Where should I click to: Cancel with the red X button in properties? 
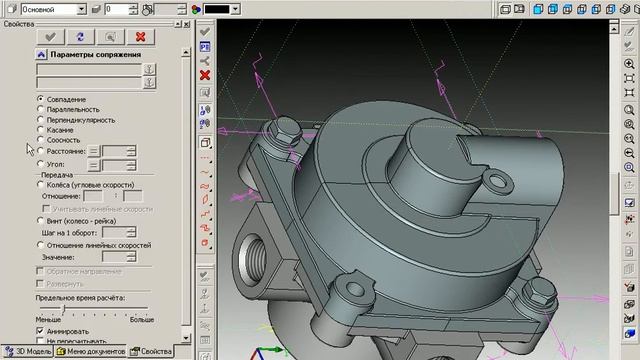[x=140, y=37]
